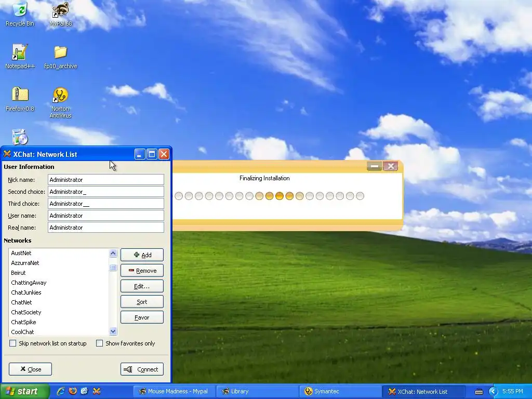Screen dimensions: 532x399
Task: Switch to Library taskbar button
Action: click(257, 391)
